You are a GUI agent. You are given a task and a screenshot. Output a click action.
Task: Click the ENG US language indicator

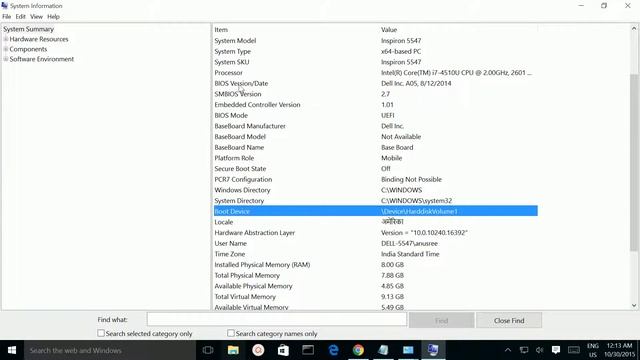(x=593, y=350)
